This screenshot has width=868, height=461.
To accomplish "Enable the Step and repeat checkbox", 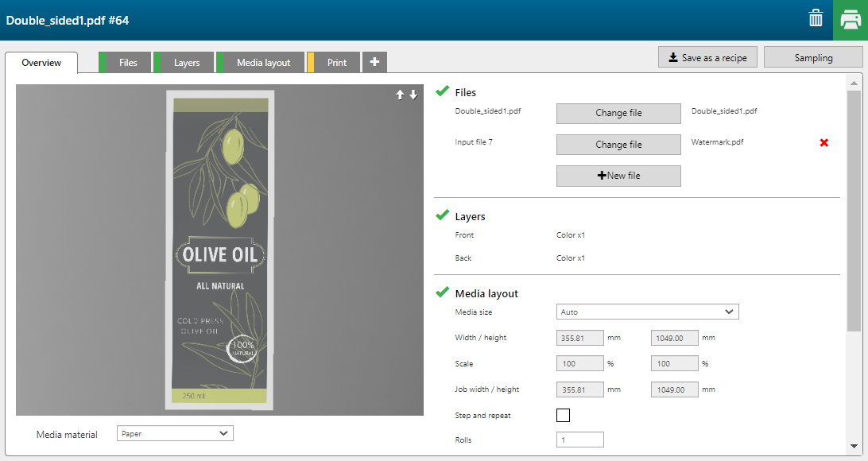I will pyautogui.click(x=563, y=415).
